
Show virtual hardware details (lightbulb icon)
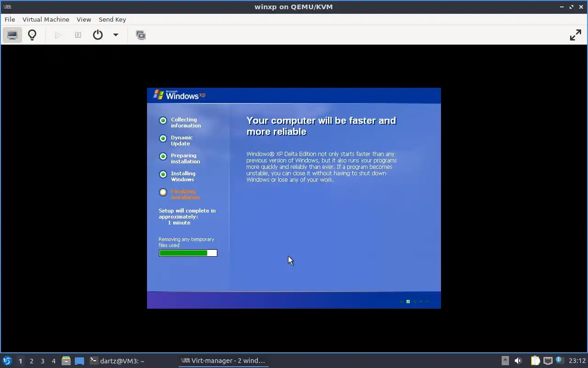[32, 35]
